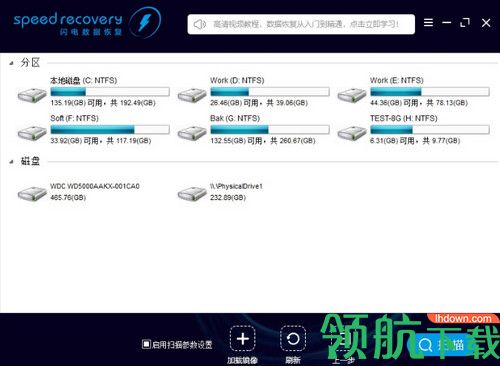This screenshot has height=366, width=500.
Task: Click the video tutorial banner text
Action: pos(306,24)
